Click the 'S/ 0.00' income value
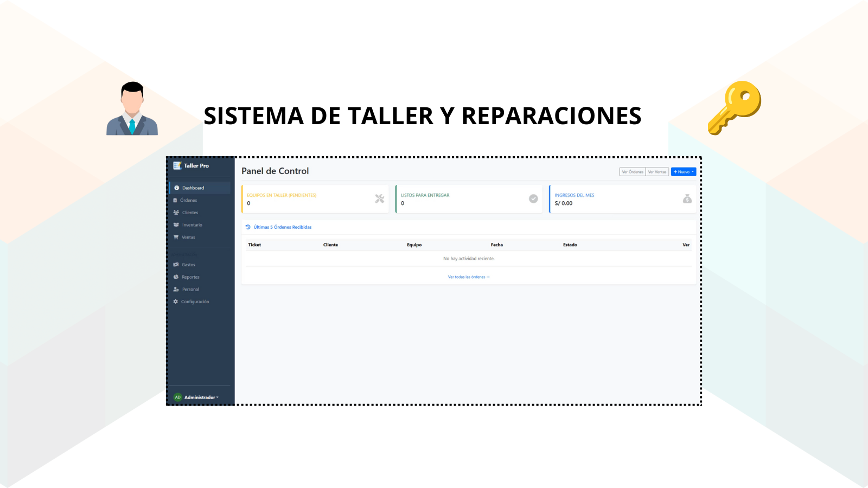The width and height of the screenshot is (868, 488). [x=564, y=203]
